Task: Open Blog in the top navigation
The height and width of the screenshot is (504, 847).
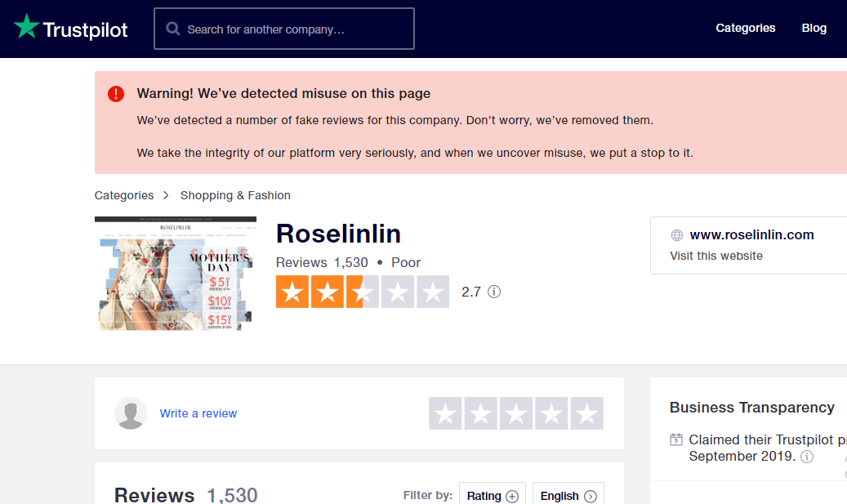Action: (x=814, y=28)
